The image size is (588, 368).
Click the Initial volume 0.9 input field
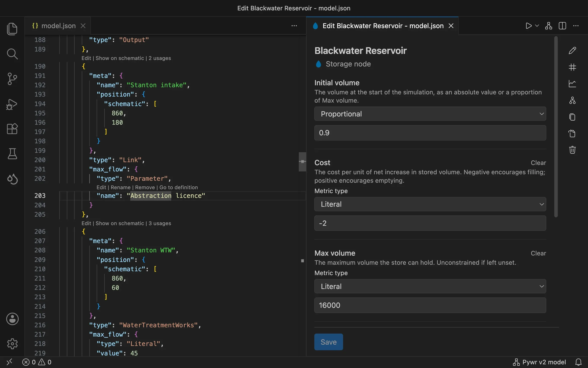point(430,133)
